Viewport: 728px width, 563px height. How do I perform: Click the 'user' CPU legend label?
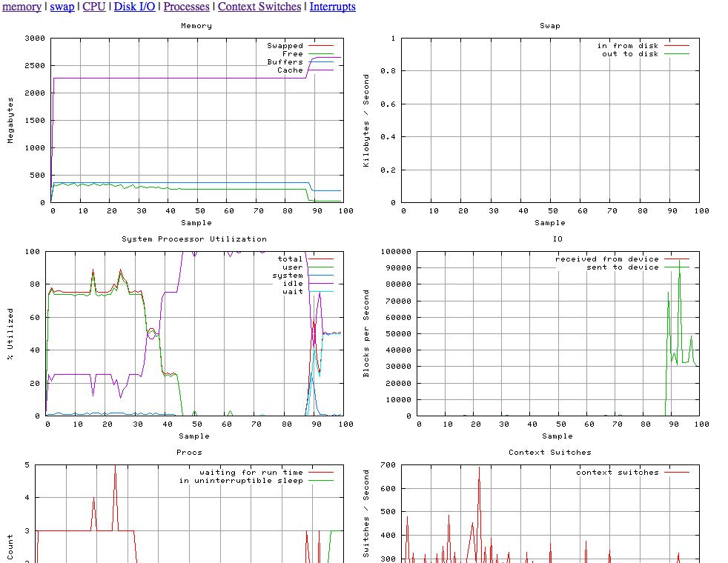point(293,267)
